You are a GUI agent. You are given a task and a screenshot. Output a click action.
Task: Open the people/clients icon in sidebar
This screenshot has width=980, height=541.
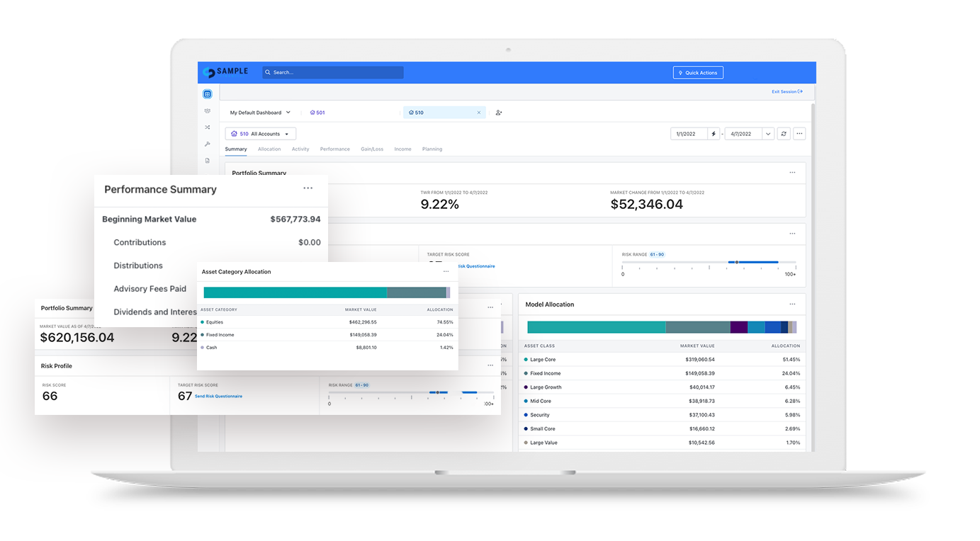coord(208,110)
